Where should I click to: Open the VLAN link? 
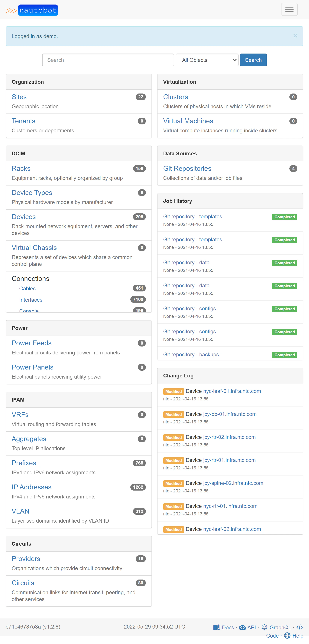tap(21, 511)
